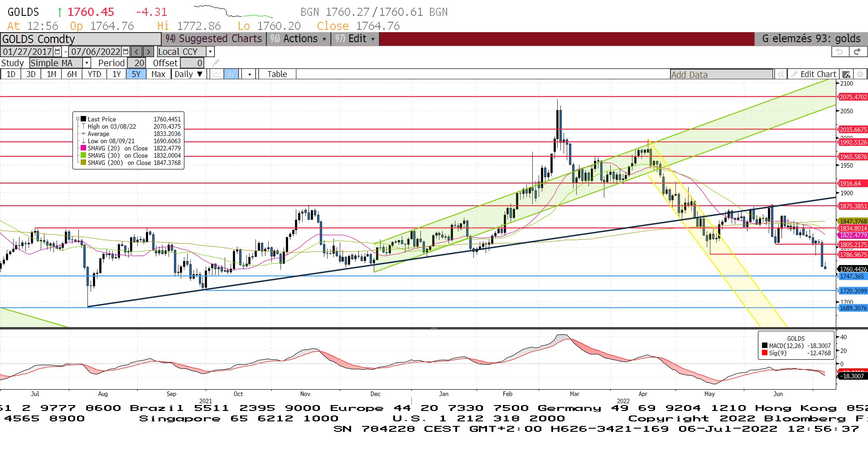868x454 pixels.
Task: Open end date calendar picker
Action: 126,52
